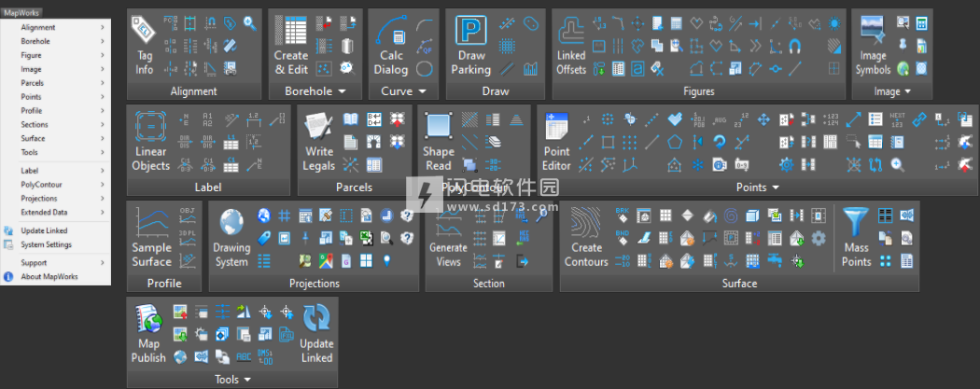
Task: Click the grey gear icon in Surface panel
Action: click(x=819, y=238)
